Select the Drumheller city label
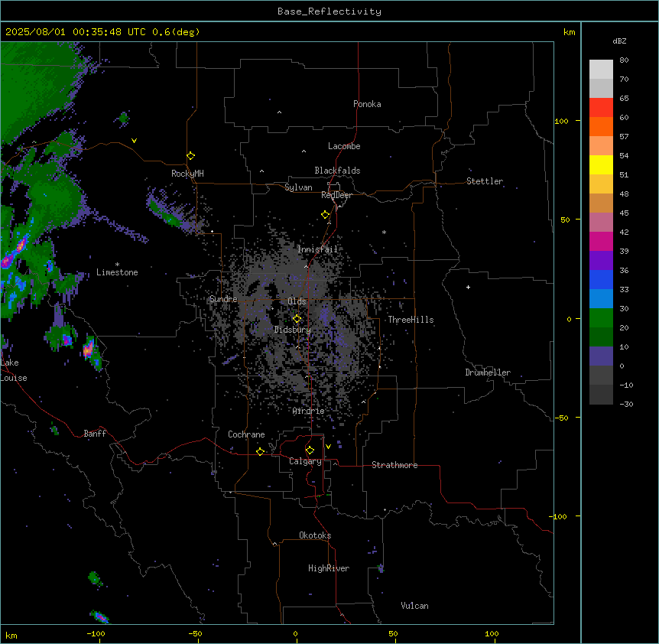Screen dimensions: 659x644 pyautogui.click(x=488, y=372)
